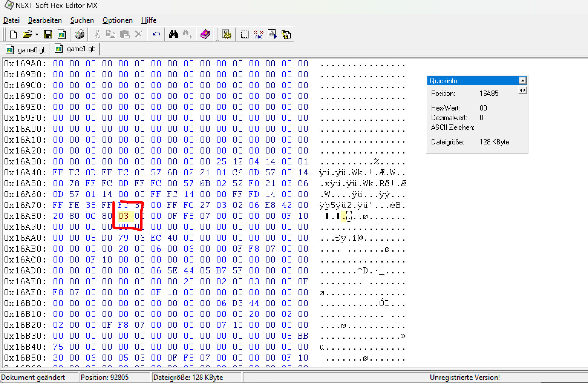Open the Suchen menu
This screenshot has width=588, height=383.
pyautogui.click(x=82, y=20)
